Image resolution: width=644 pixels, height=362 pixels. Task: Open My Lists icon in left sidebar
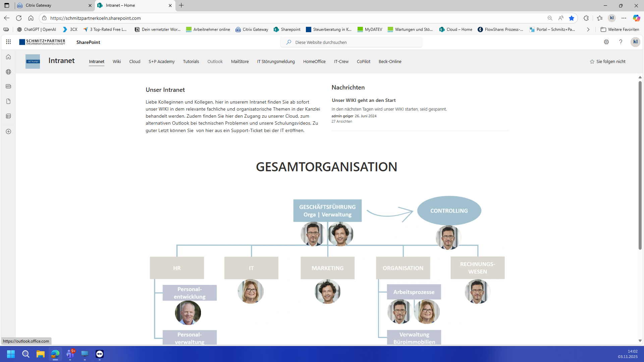point(8,116)
